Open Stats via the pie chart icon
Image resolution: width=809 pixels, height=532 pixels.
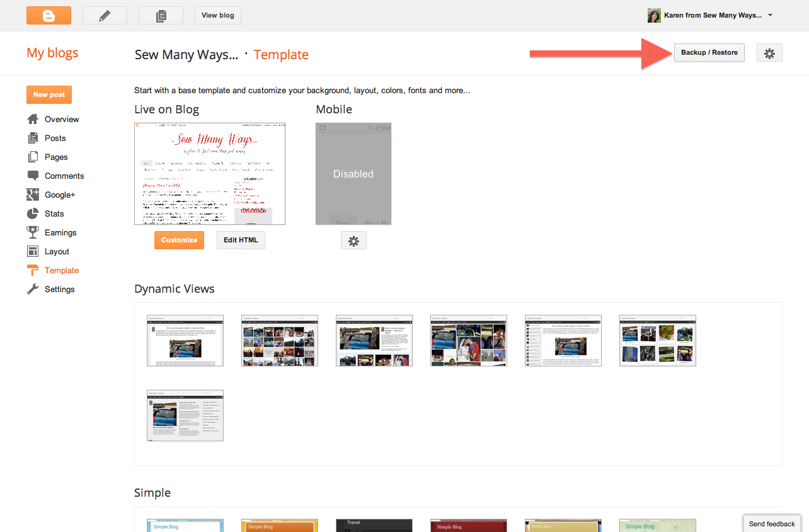tap(33, 213)
